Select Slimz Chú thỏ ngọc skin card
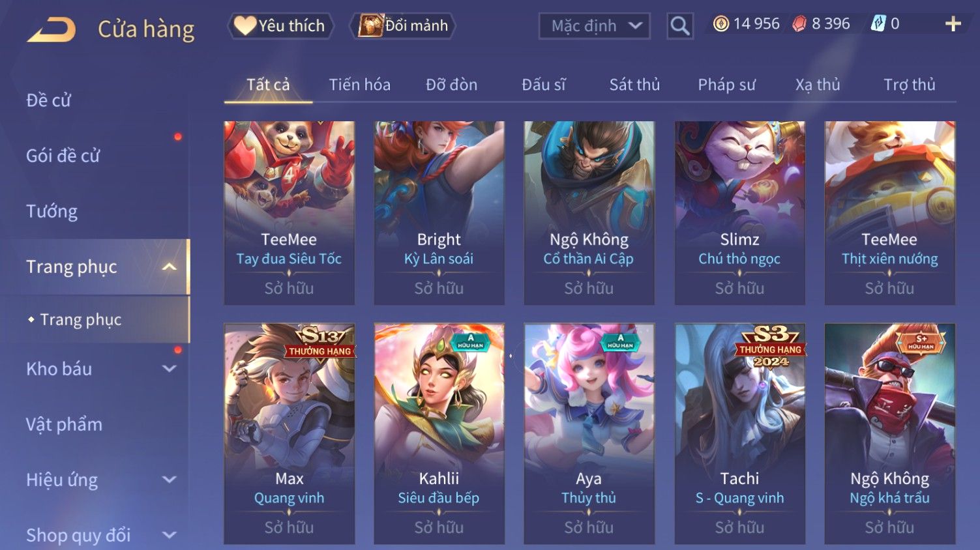 click(739, 212)
